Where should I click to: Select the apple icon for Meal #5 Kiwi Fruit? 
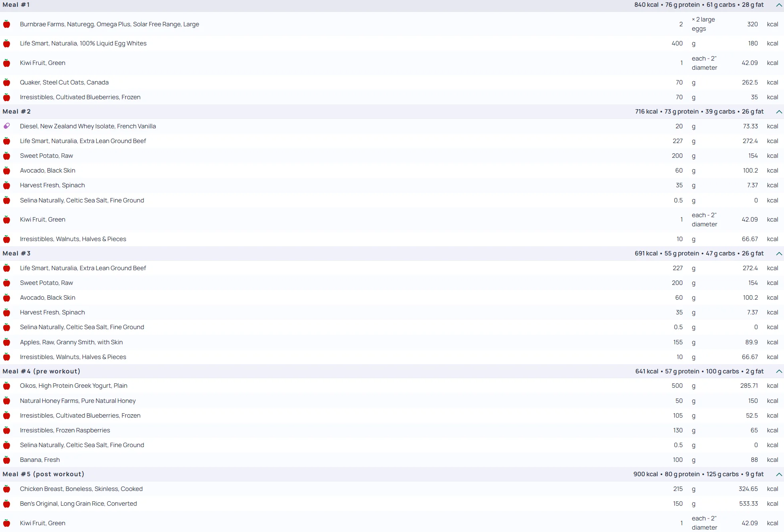point(7,523)
